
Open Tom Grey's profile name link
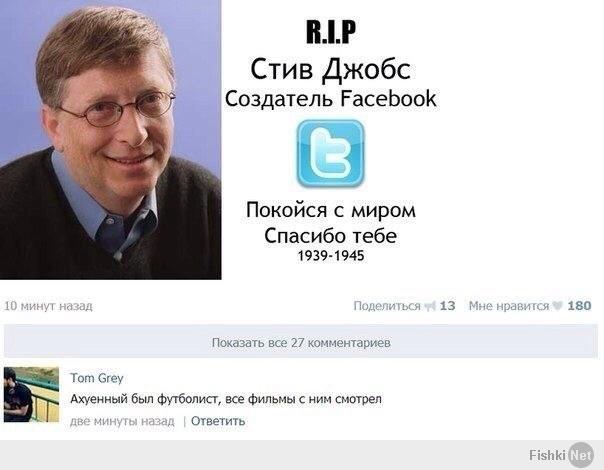click(x=96, y=378)
